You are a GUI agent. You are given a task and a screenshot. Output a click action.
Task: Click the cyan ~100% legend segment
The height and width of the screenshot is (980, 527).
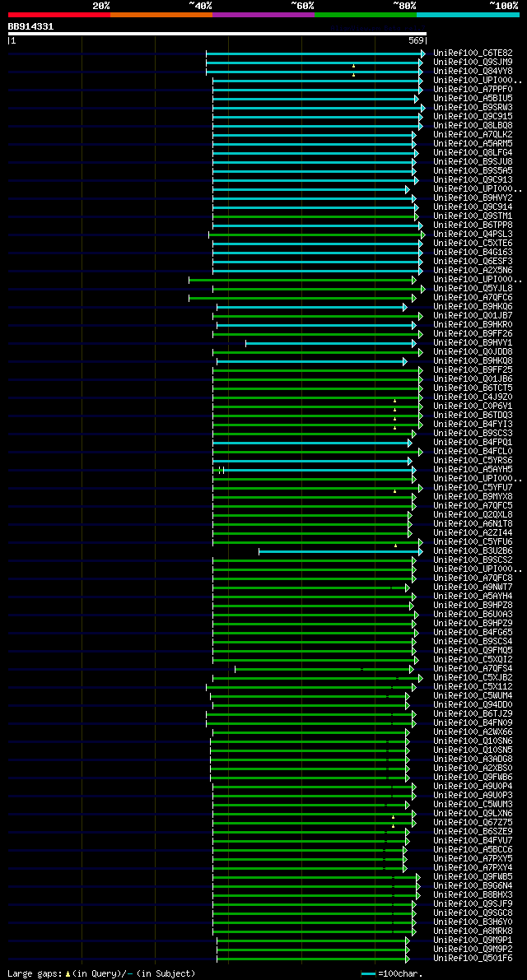[469, 14]
